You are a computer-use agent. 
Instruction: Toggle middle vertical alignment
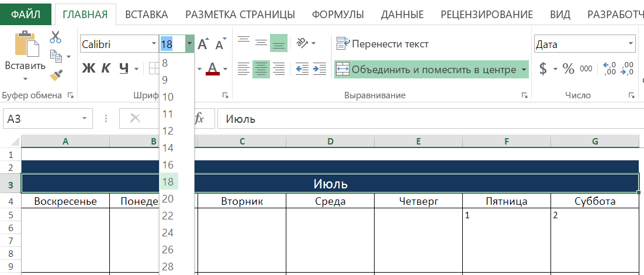(261, 43)
